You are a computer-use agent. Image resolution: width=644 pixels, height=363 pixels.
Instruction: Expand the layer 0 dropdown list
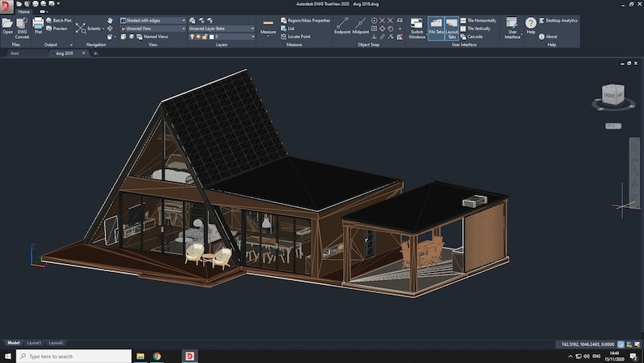252,37
